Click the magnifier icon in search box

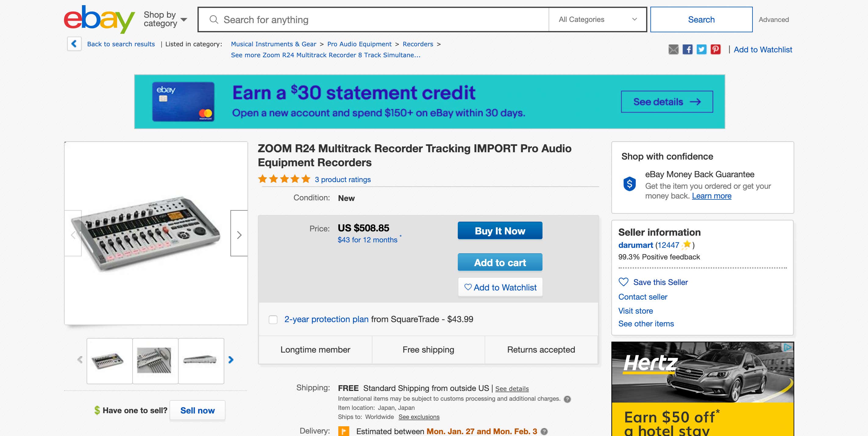214,19
